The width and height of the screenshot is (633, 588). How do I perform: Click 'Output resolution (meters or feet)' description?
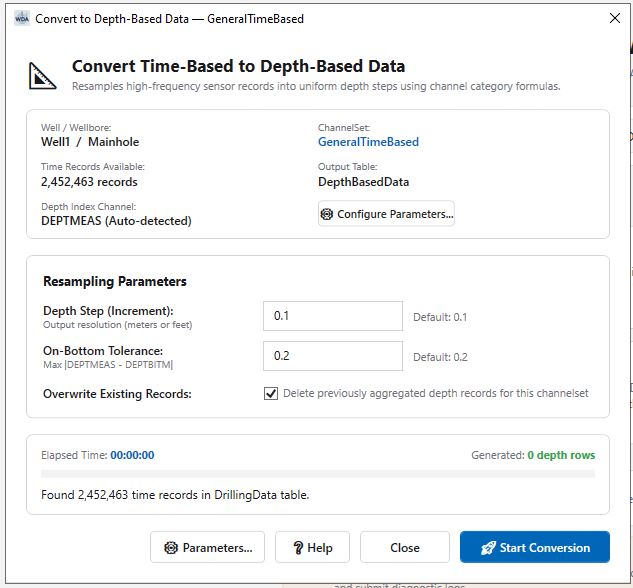click(117, 325)
